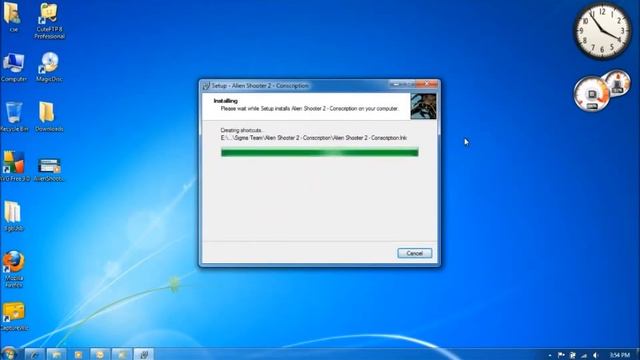Open the Action Center flag icon
This screenshot has width=640, height=360.
[x=561, y=355]
